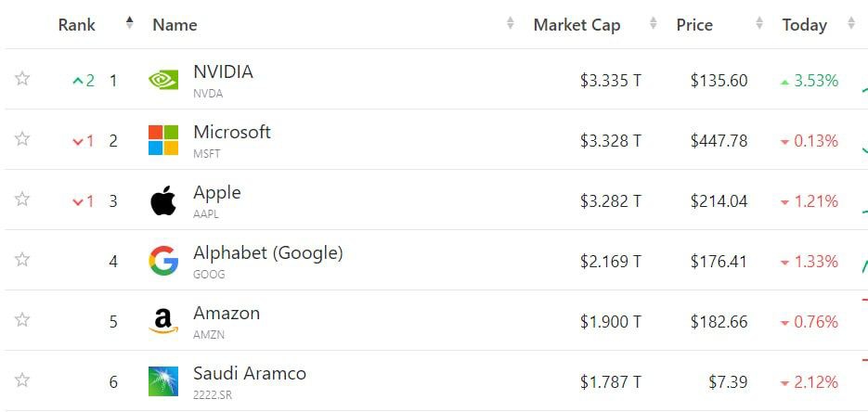The height and width of the screenshot is (412, 868).
Task: Click the Apple logo icon
Action: click(163, 200)
